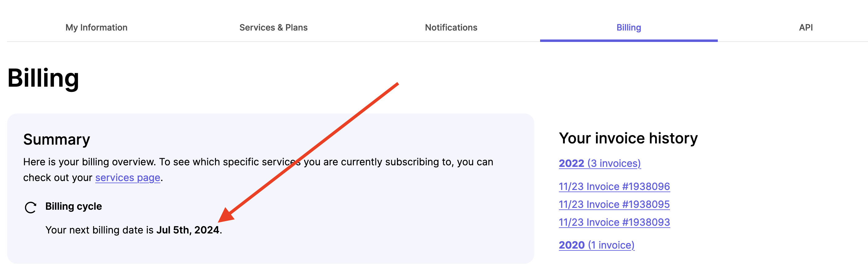Open Invoice #1938095
This screenshot has height=264, width=868.
point(614,204)
